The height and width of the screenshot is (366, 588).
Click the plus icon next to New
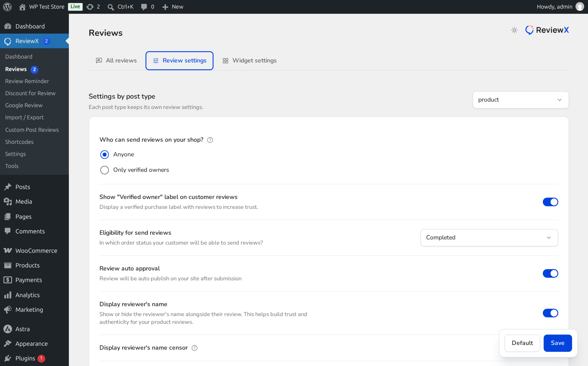pos(165,7)
